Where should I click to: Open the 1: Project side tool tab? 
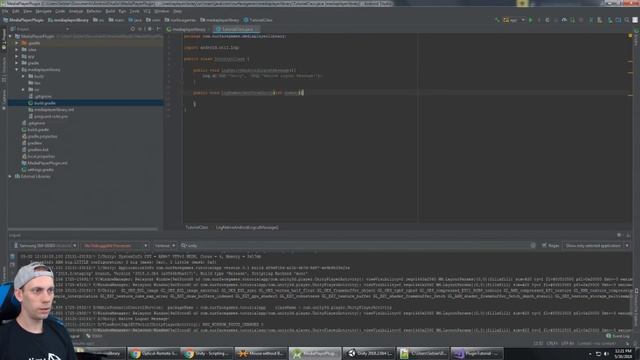[x=4, y=40]
